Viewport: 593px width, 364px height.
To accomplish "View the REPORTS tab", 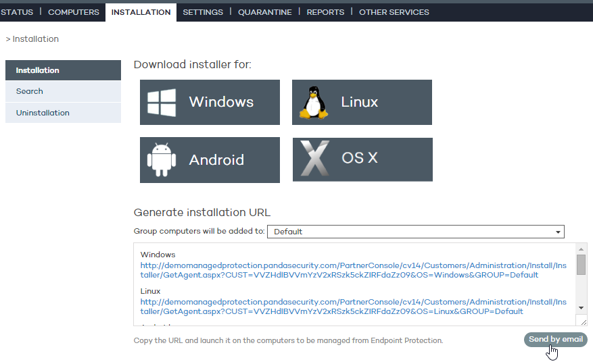I will tap(325, 12).
